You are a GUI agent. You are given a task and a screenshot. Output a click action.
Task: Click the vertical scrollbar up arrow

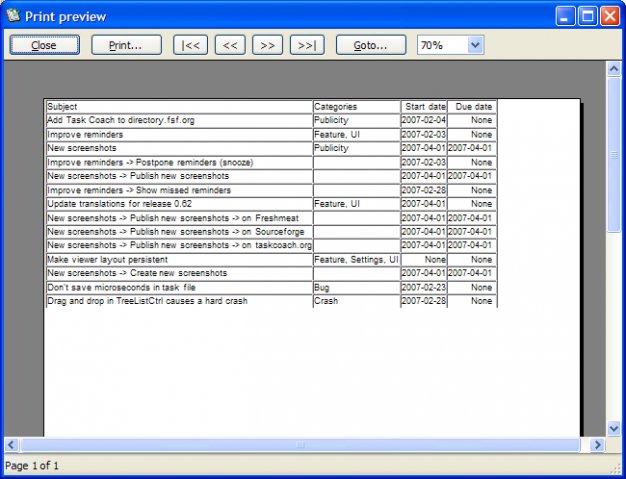(x=614, y=69)
